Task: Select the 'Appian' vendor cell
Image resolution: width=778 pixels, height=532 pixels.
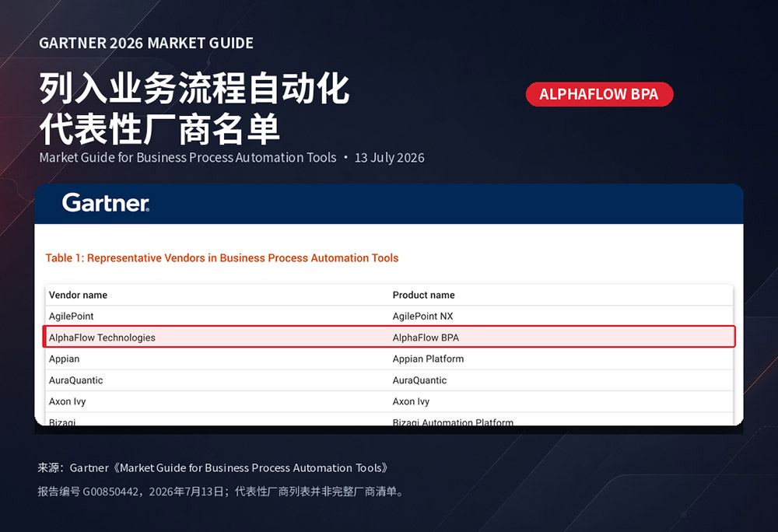Action: (x=64, y=359)
